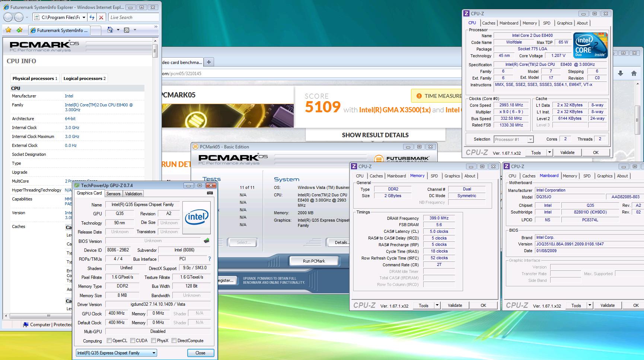Switch to Validation tab in GPU-Z
644x360 pixels.
133,193
